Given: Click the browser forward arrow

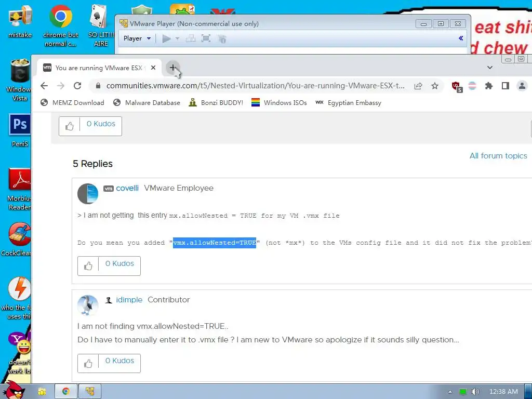Looking at the screenshot, I should pos(61,86).
